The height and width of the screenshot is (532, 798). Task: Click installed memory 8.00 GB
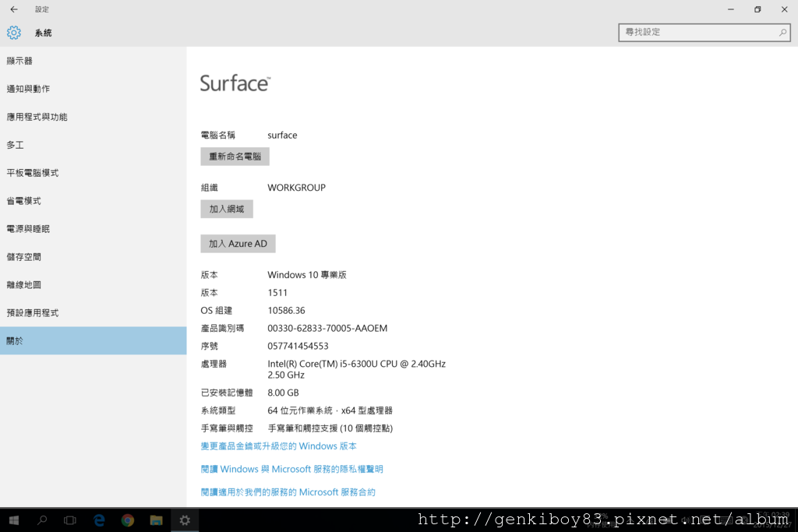283,393
